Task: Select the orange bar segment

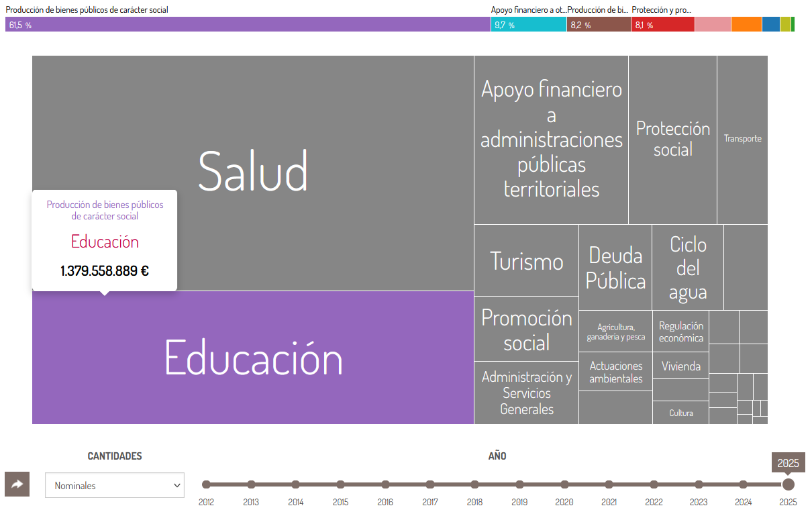Action: (746, 25)
